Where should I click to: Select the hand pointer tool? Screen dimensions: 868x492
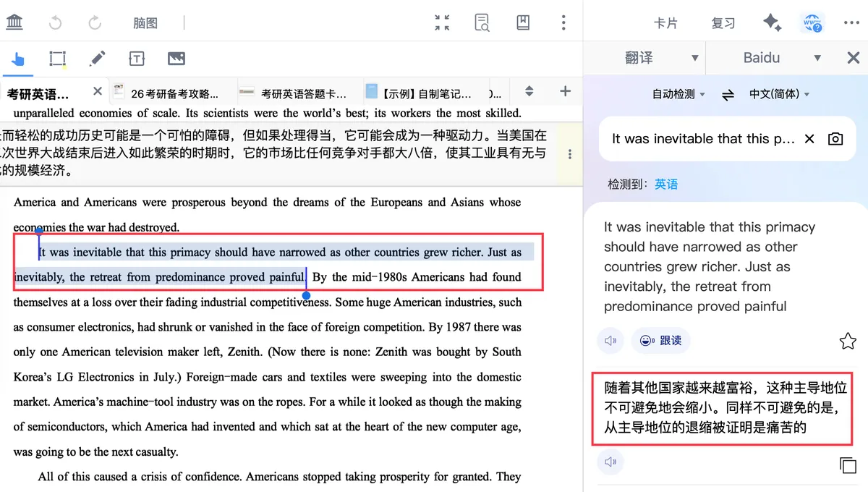(17, 59)
